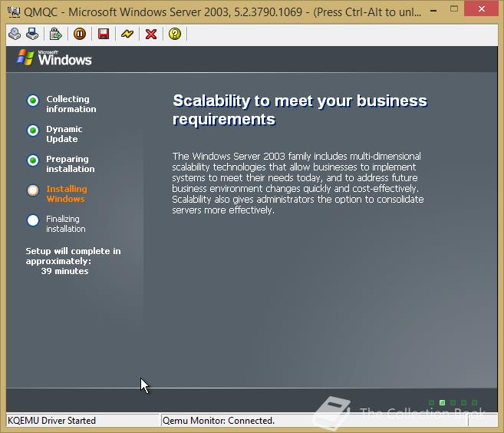Click the red X stop icon
The width and height of the screenshot is (504, 433).
click(151, 34)
